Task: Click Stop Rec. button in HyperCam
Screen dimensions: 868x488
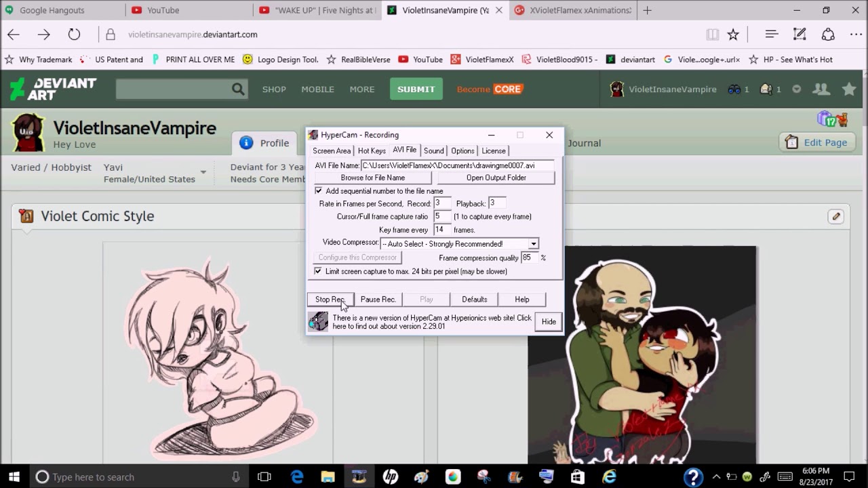Action: pos(330,300)
